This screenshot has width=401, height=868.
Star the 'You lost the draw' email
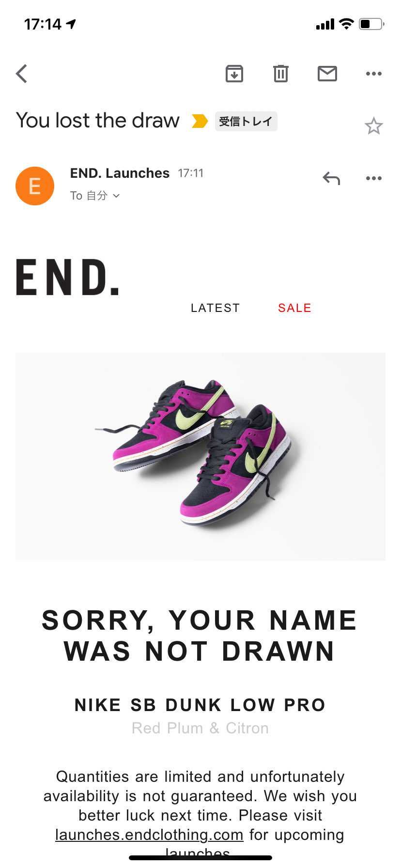point(374,126)
